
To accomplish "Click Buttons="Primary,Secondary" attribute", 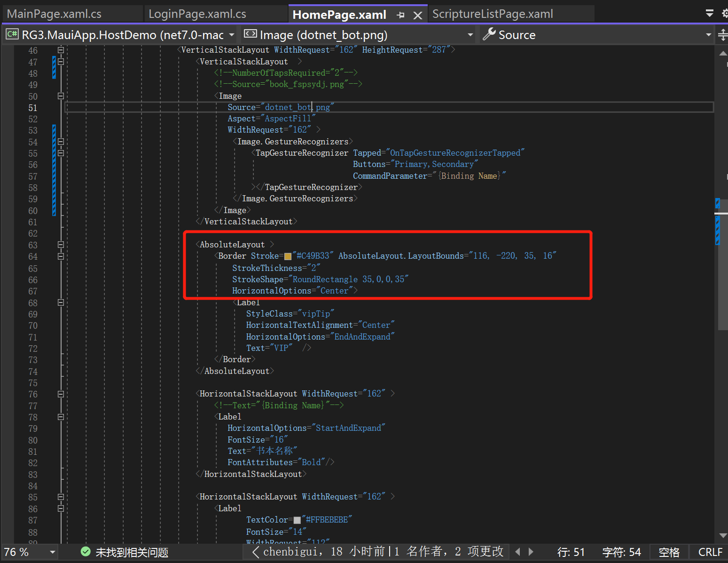I will pos(415,164).
